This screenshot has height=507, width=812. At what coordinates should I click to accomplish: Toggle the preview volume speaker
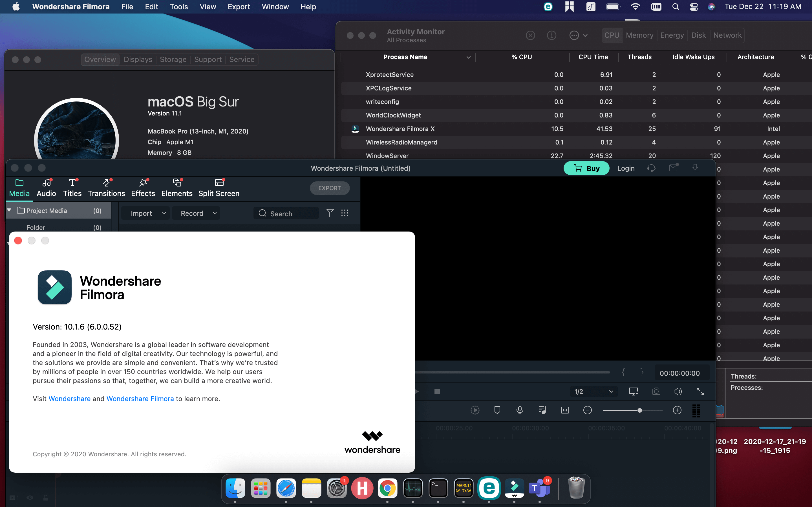[678, 391]
